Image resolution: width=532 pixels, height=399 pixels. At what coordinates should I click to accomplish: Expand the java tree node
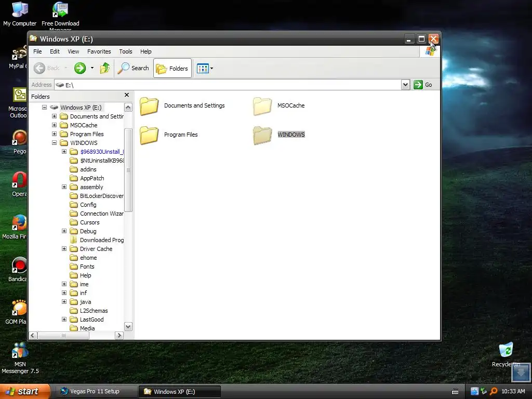click(x=64, y=302)
